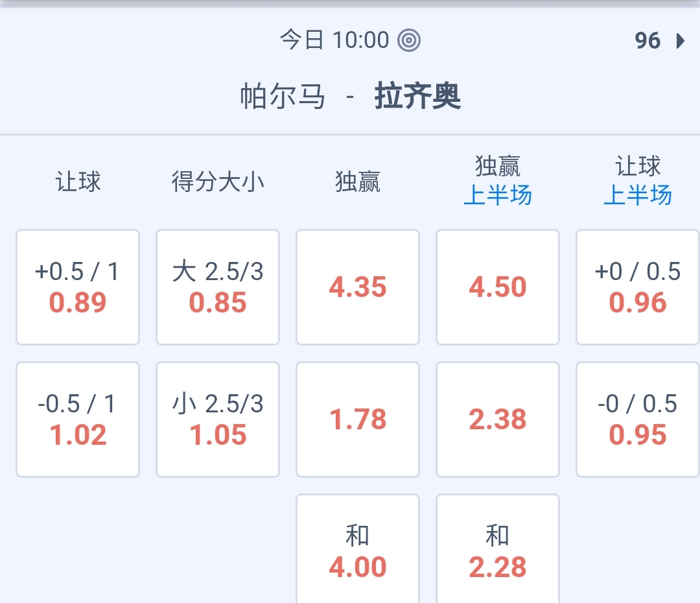
Task: Select first-half handicap +0 / 0.5 at 0.96
Action: [638, 287]
